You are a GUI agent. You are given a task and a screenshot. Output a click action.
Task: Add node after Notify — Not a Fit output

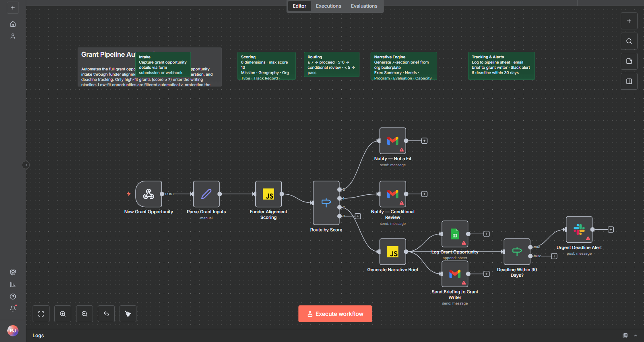point(424,141)
